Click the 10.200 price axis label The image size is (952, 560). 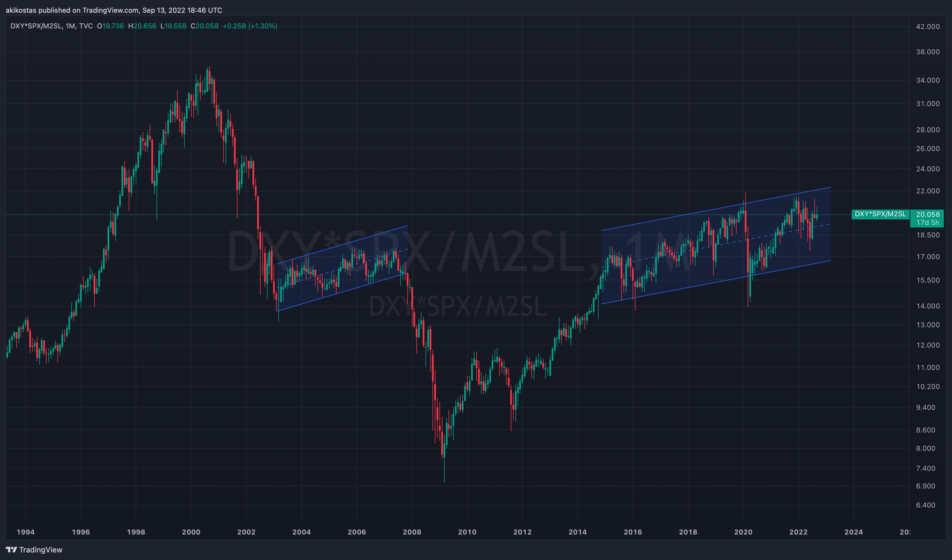[x=928, y=387]
